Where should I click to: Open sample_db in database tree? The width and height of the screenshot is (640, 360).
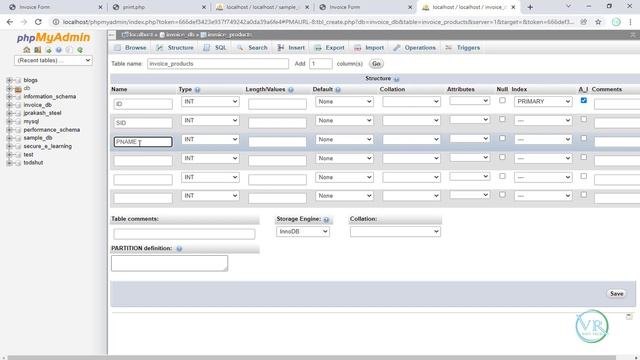click(38, 138)
